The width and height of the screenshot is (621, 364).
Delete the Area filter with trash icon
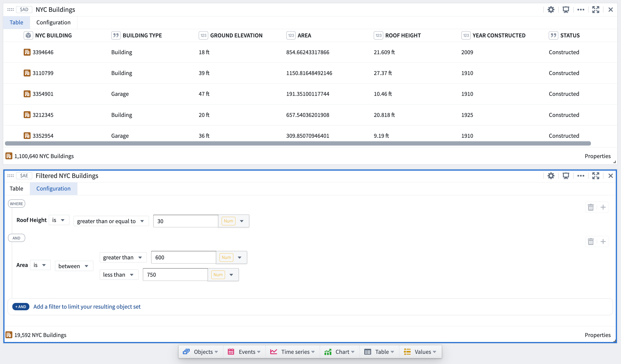[x=591, y=241]
